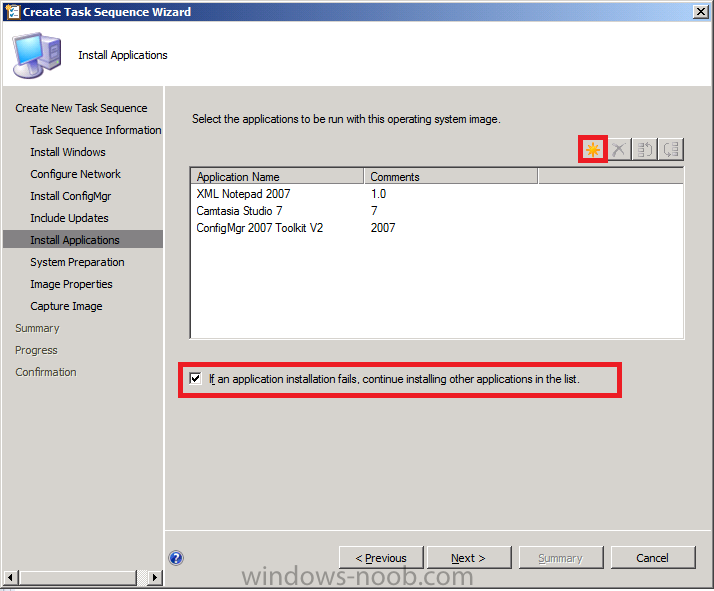Cancel the wizard
Viewport: 714px width, 591px height.
[653, 558]
